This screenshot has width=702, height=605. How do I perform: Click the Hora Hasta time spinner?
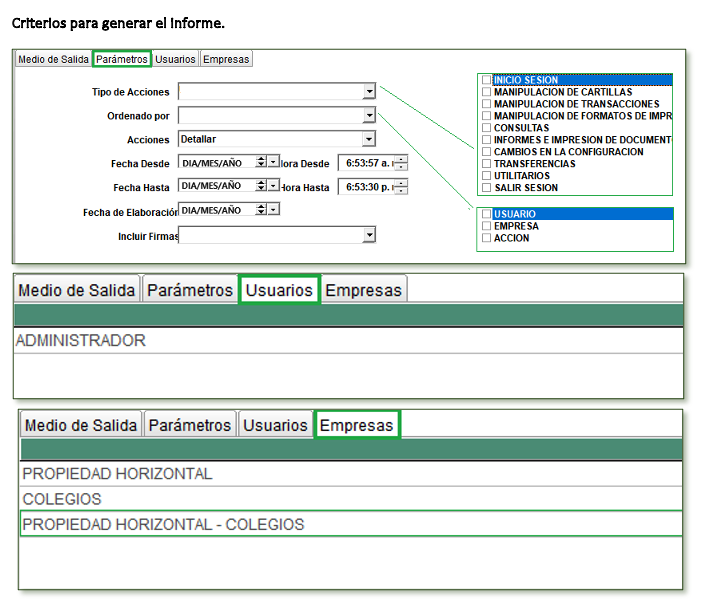[x=401, y=187]
